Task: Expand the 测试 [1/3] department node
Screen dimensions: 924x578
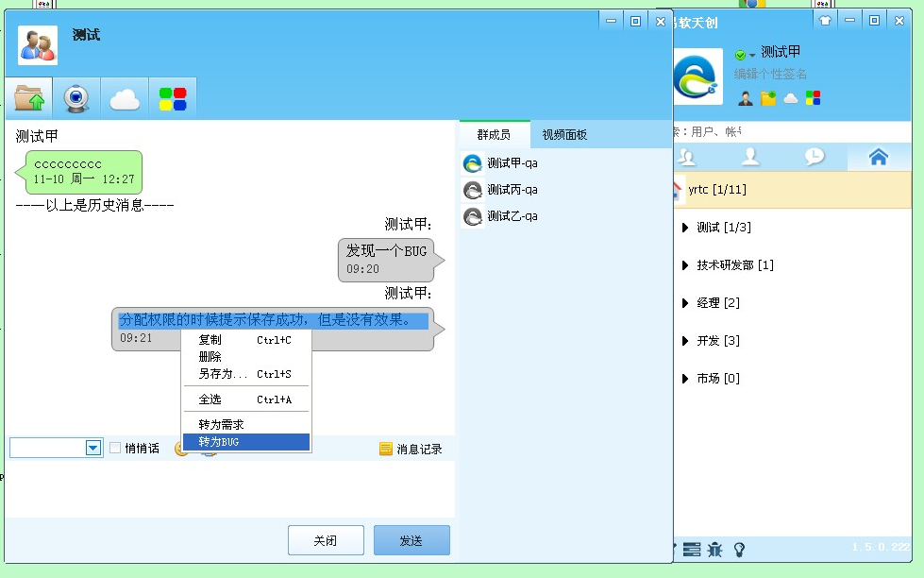Action: click(685, 228)
